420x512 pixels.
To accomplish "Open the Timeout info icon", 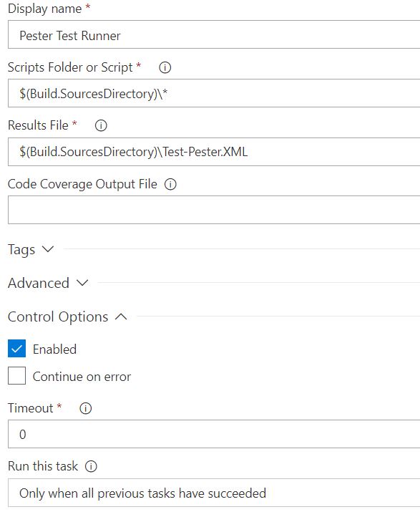I will coord(85,408).
